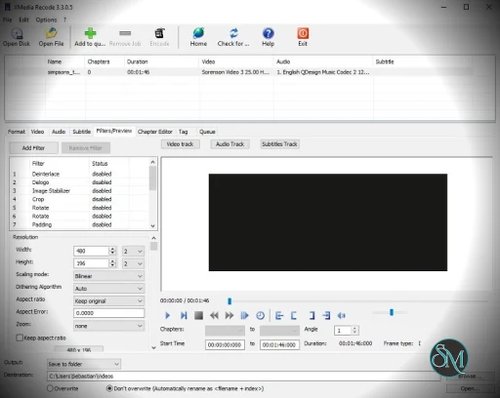Image resolution: width=500 pixels, height=398 pixels.
Task: Click the Height spinner arrows
Action: 113,263
